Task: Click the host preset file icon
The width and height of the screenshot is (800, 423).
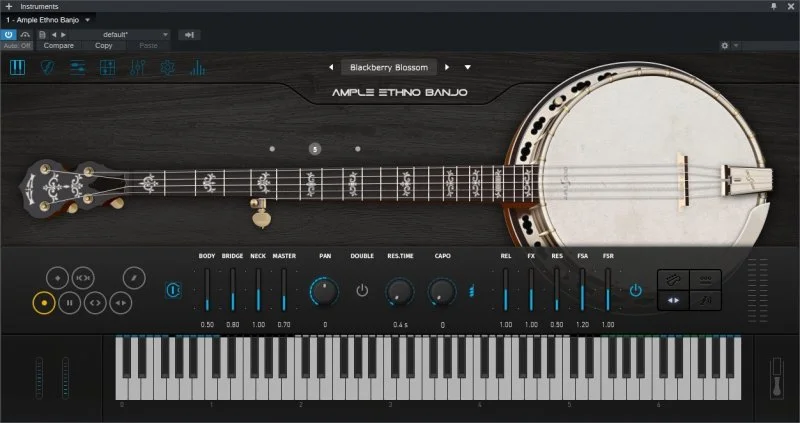Action: point(42,35)
